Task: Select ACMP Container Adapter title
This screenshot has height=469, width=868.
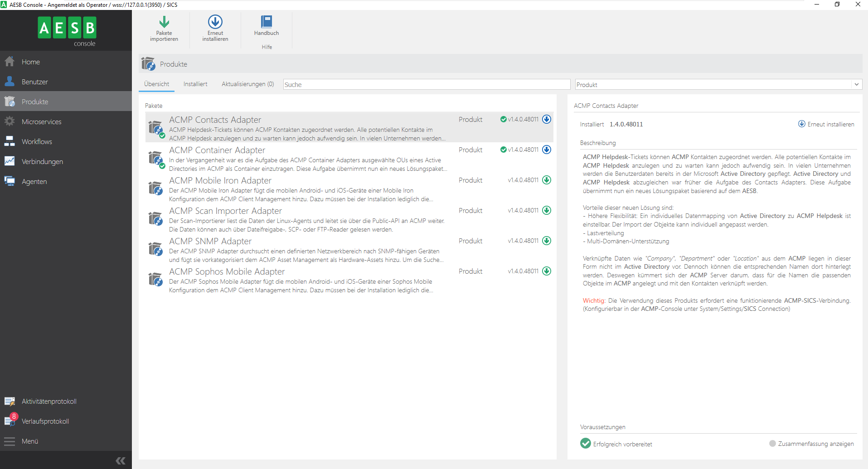Action: [x=217, y=150]
